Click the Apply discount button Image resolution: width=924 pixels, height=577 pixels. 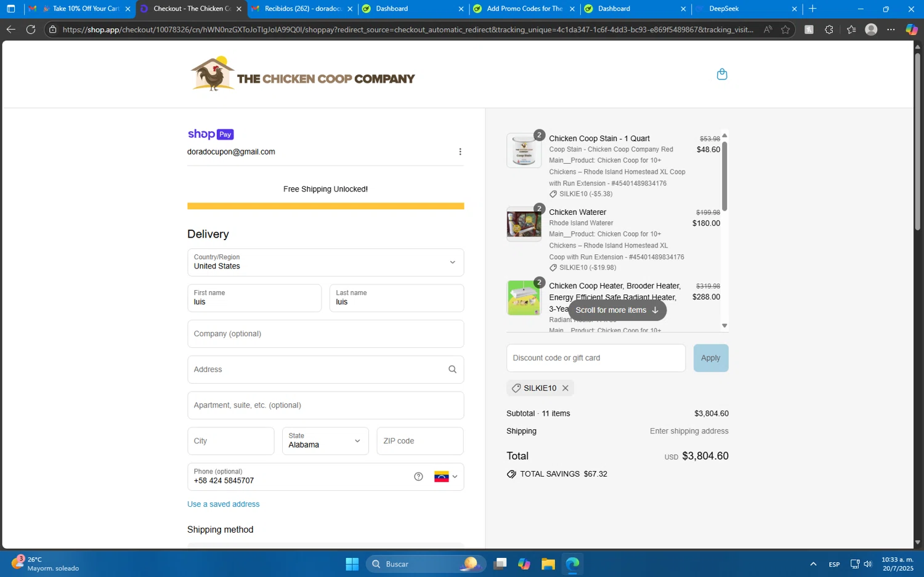[711, 358]
